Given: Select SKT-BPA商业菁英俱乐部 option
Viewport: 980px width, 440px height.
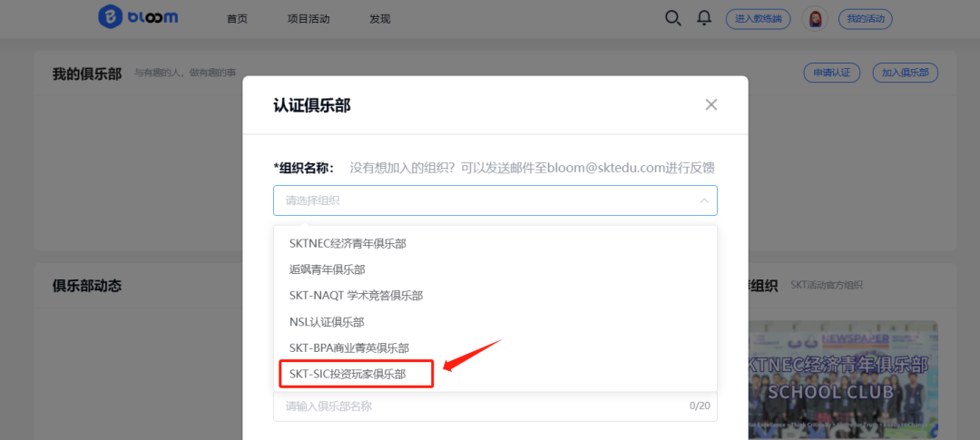Looking at the screenshot, I should [495, 348].
